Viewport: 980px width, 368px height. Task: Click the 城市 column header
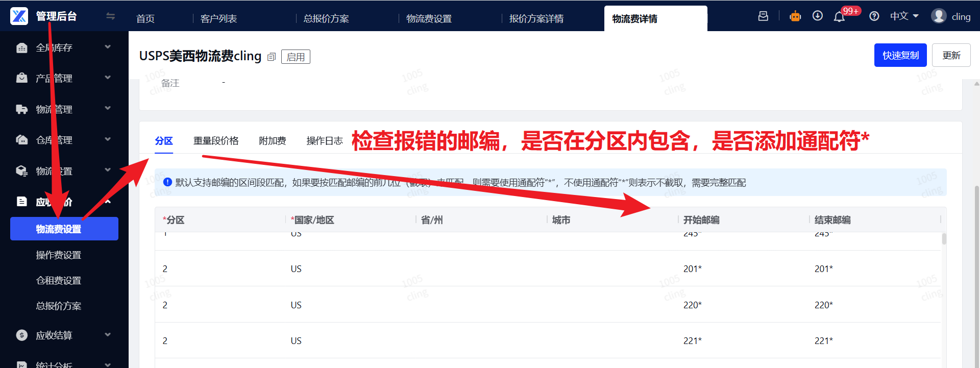point(561,220)
